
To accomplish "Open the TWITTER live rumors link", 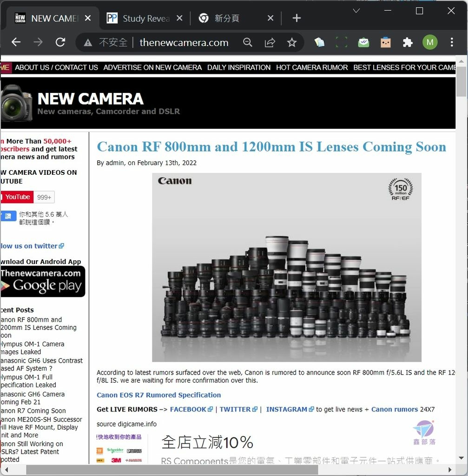I will [238, 409].
